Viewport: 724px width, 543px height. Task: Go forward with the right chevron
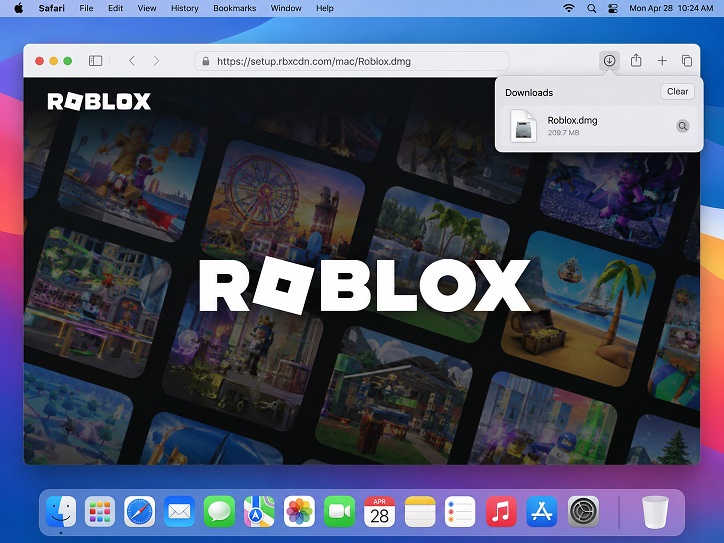point(157,60)
